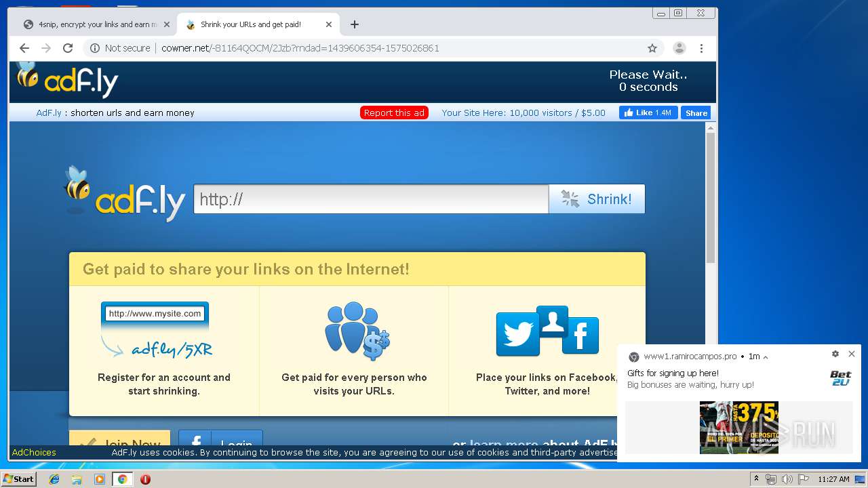The image size is (868, 488).
Task: Click the page scrollbar up arrow
Action: [x=711, y=127]
